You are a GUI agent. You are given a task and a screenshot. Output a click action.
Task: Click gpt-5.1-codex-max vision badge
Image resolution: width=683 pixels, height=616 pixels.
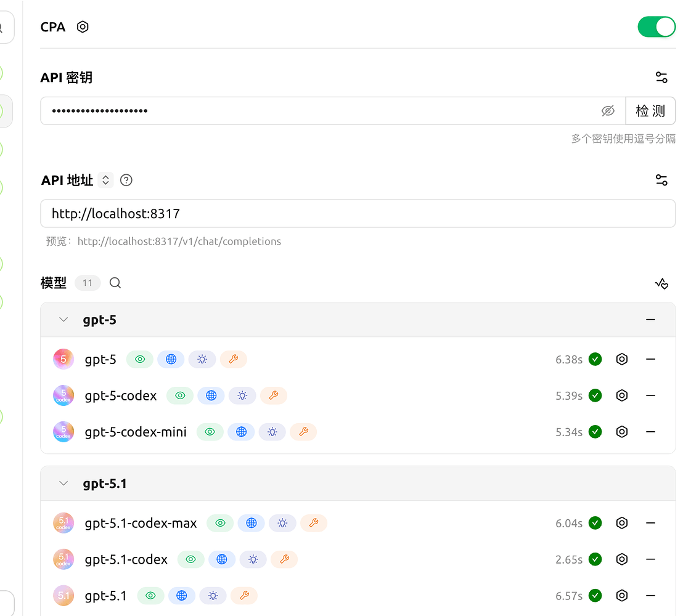221,523
